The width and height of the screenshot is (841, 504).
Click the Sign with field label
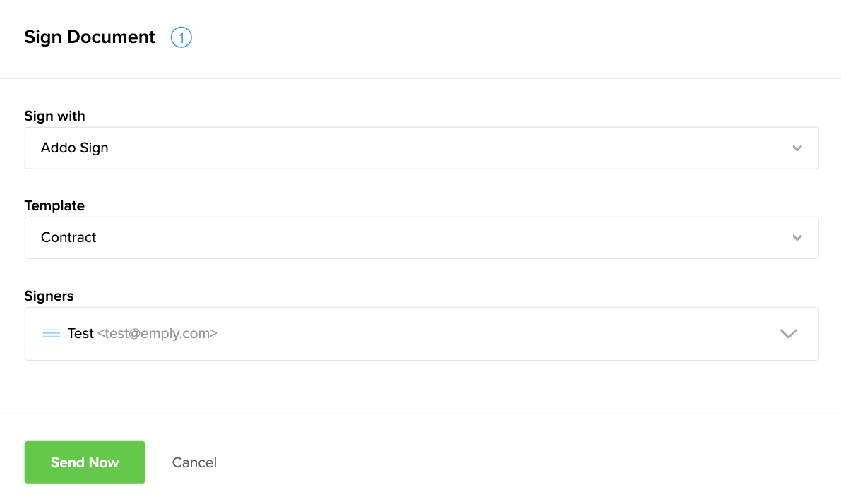pyautogui.click(x=54, y=116)
